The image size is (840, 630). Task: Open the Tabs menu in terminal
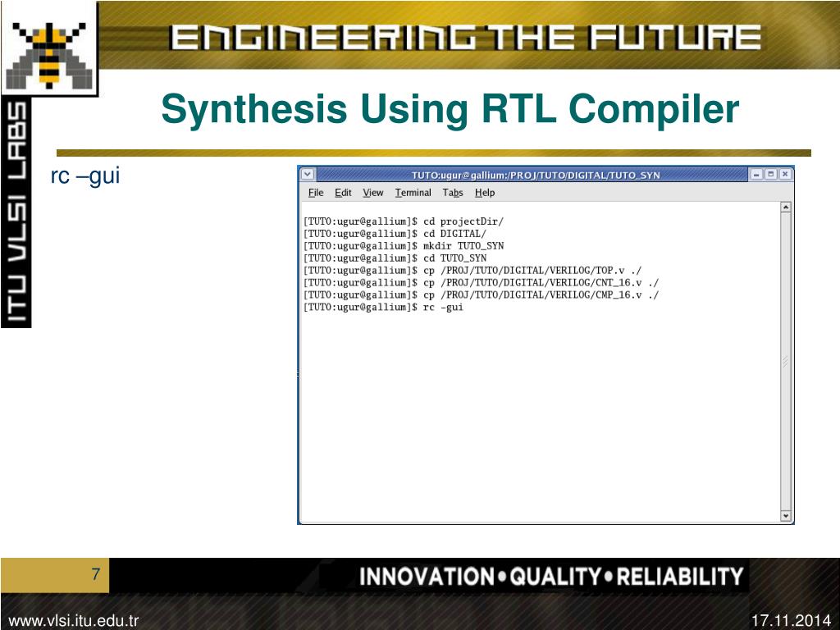(x=453, y=193)
